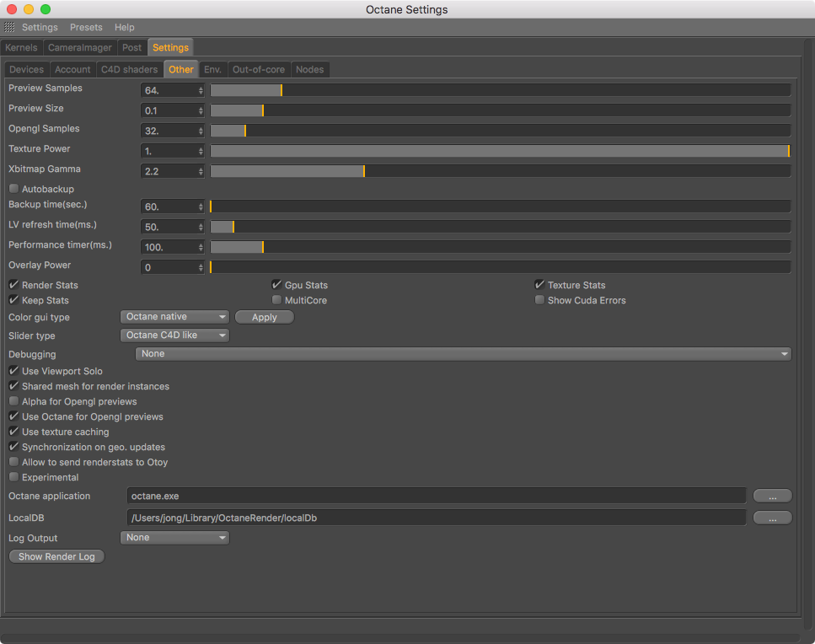Toggle Use Viewport Solo checkbox
Image resolution: width=815 pixels, height=644 pixels.
click(x=14, y=371)
